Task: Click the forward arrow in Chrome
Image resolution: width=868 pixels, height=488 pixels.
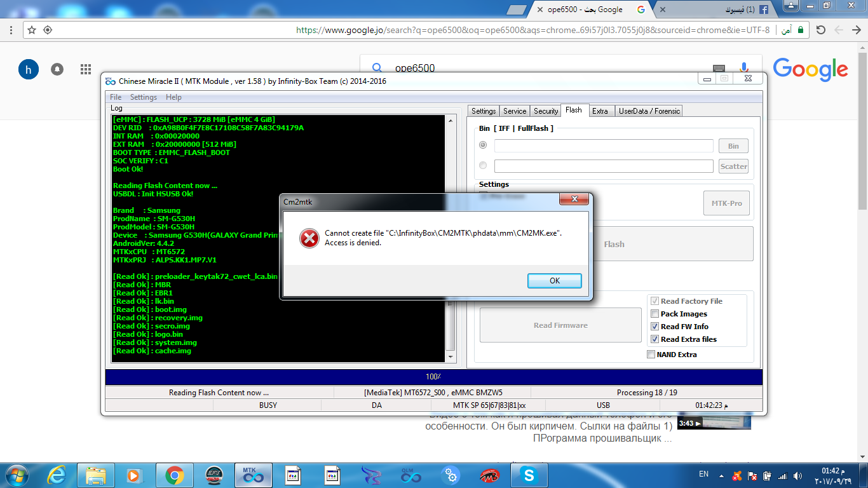Action: click(839, 30)
